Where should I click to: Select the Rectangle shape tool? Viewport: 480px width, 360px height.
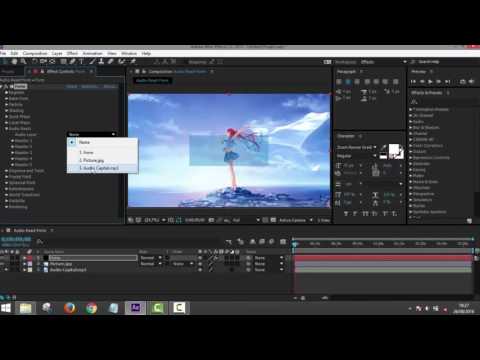coord(63,62)
